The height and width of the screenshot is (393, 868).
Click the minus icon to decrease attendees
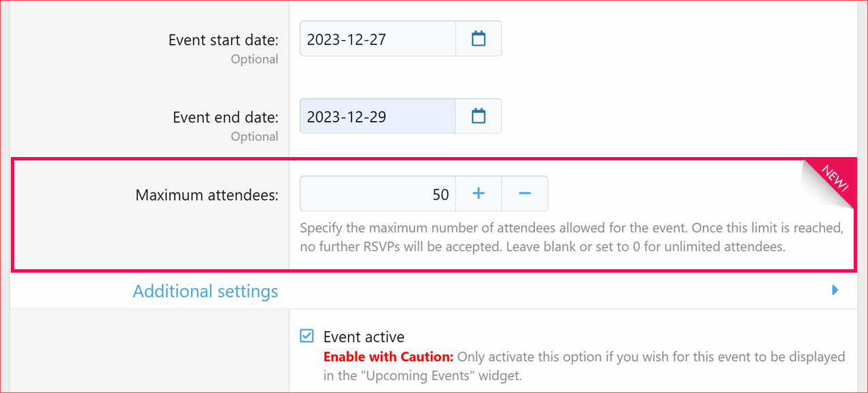tap(524, 193)
